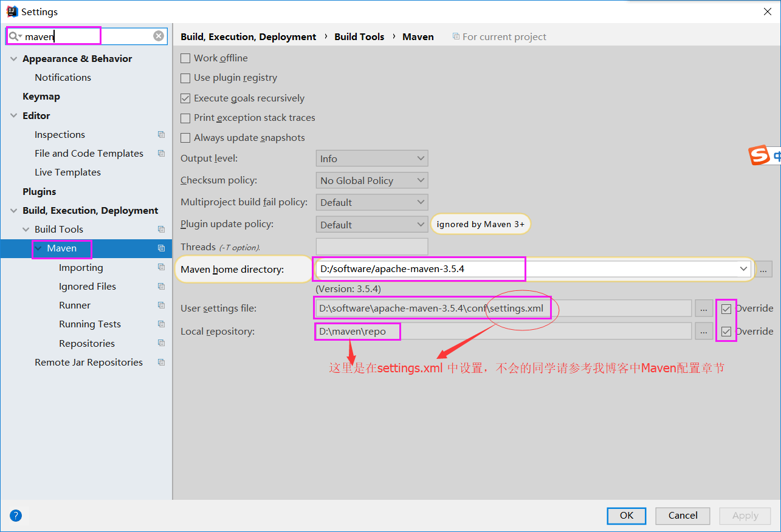Open Importing settings under Maven
Screen dimensions: 781x532
coord(81,267)
